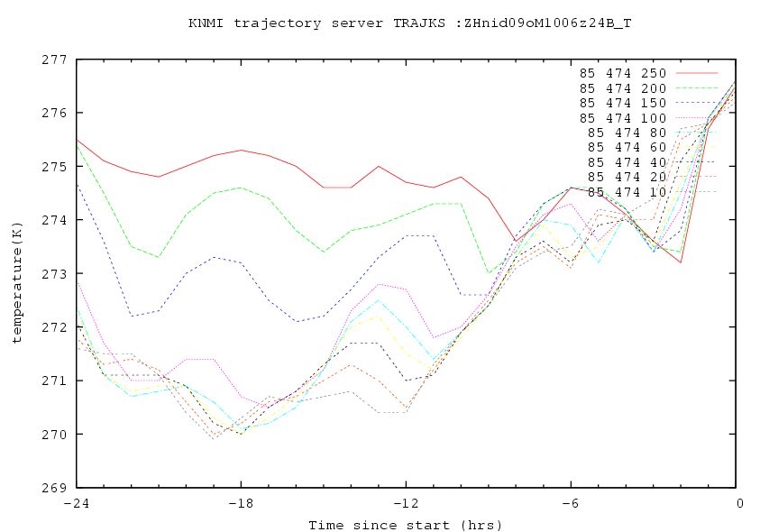Click the x-axis tick value -24
Viewport: 760px width, 532px height.
coord(77,503)
